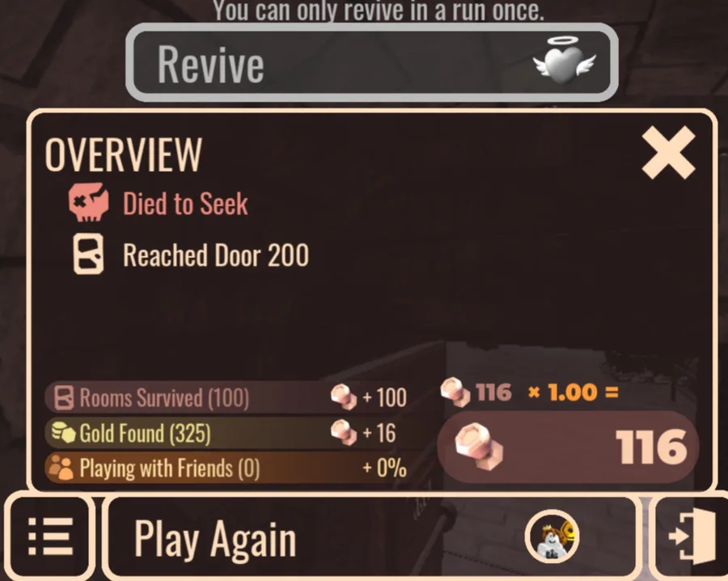Click the Died to Seek text

click(x=185, y=204)
